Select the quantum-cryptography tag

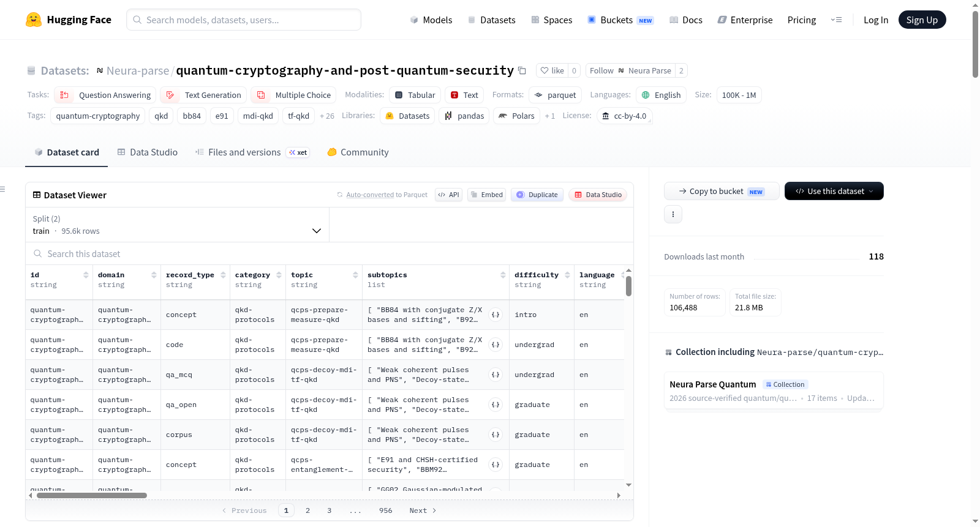pos(98,116)
